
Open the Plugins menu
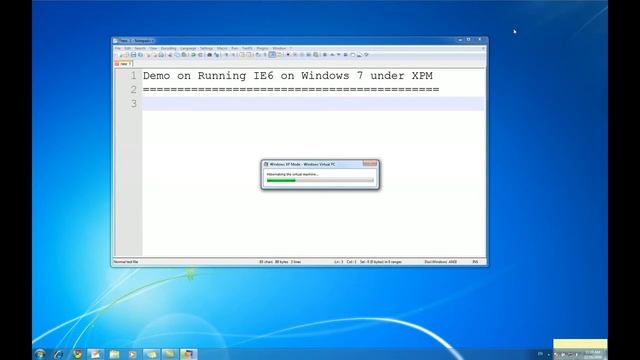[x=262, y=49]
